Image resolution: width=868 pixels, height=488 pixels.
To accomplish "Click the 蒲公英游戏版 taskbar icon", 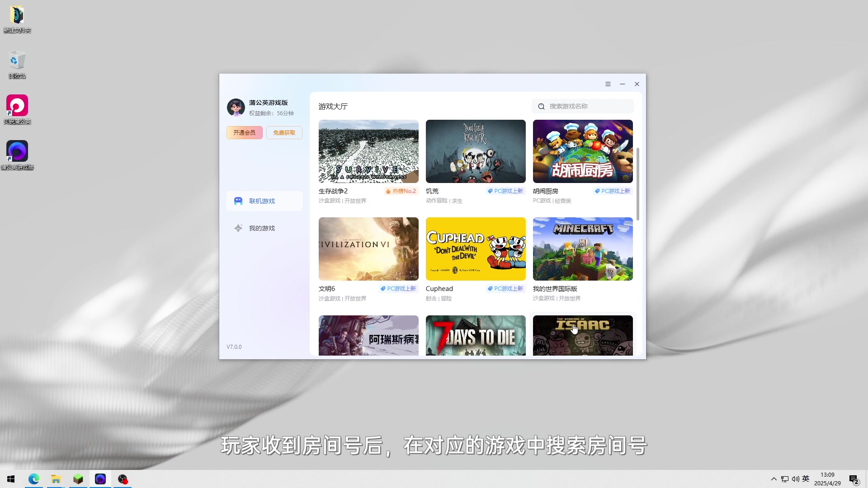I will (x=100, y=479).
